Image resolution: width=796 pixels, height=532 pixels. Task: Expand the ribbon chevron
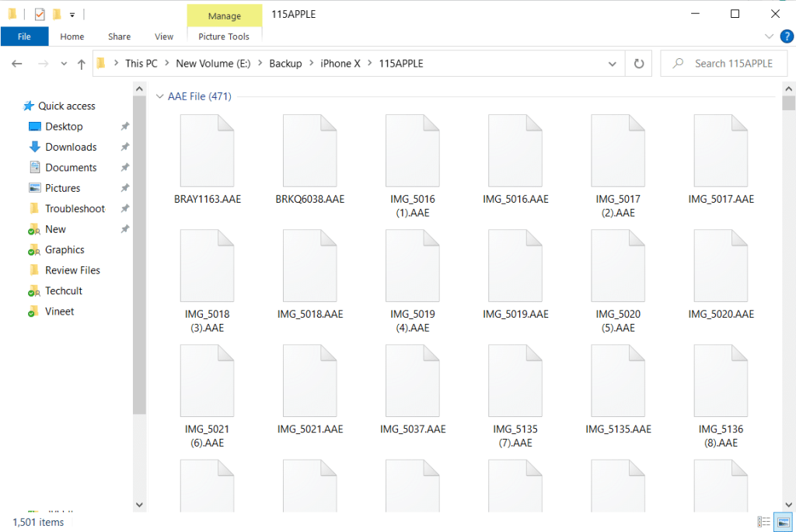pos(770,37)
